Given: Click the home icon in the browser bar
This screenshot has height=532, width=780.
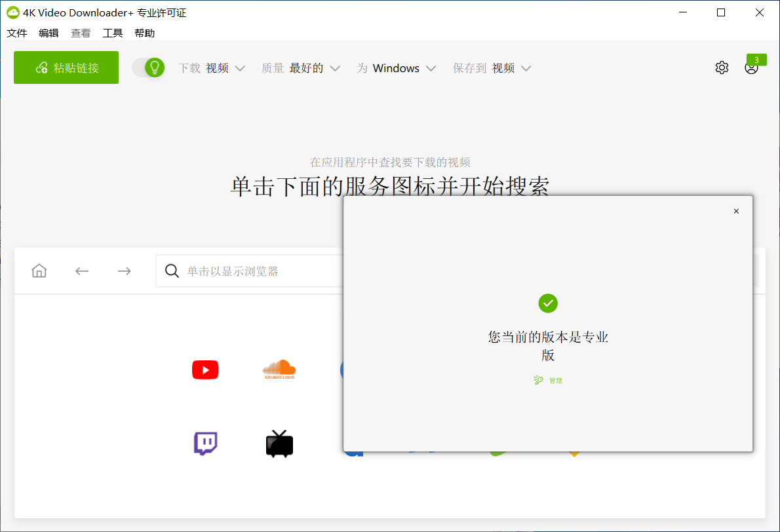Looking at the screenshot, I should (39, 271).
